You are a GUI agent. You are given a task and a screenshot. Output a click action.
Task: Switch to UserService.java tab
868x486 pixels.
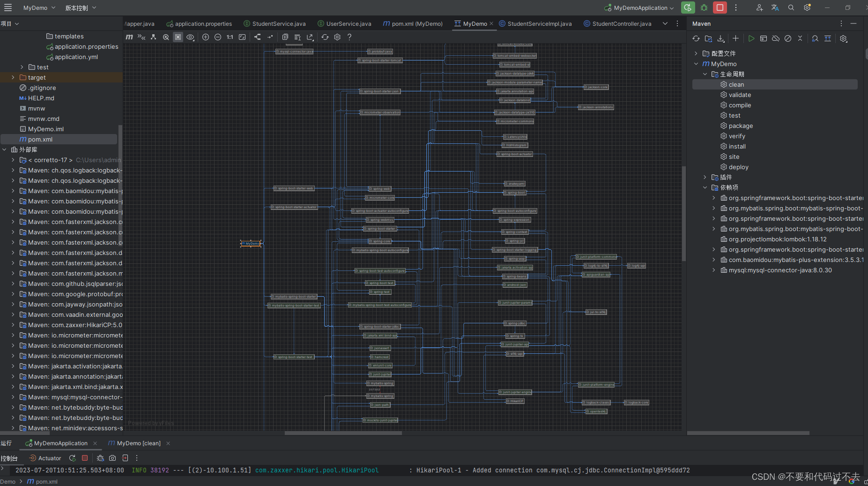point(344,24)
